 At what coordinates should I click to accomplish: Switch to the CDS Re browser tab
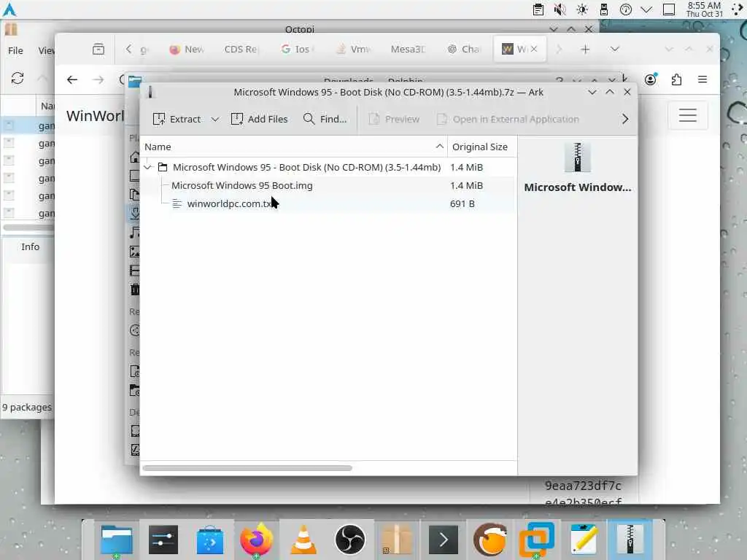(x=241, y=49)
